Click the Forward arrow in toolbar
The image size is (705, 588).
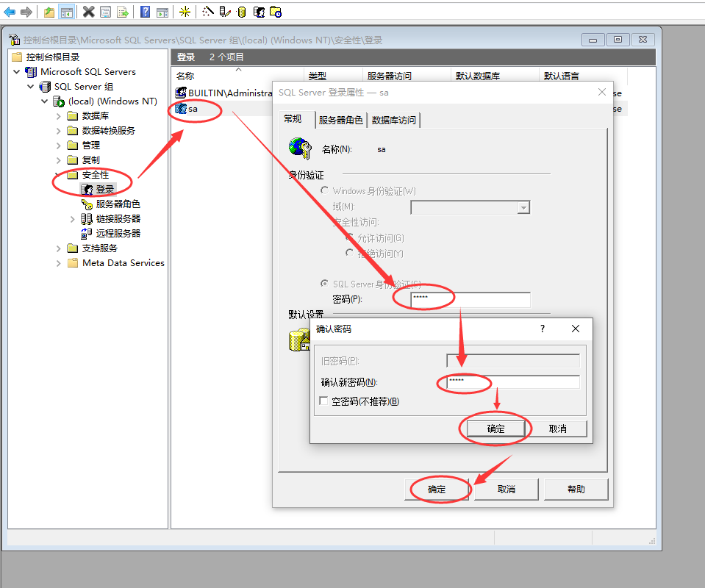pyautogui.click(x=26, y=12)
